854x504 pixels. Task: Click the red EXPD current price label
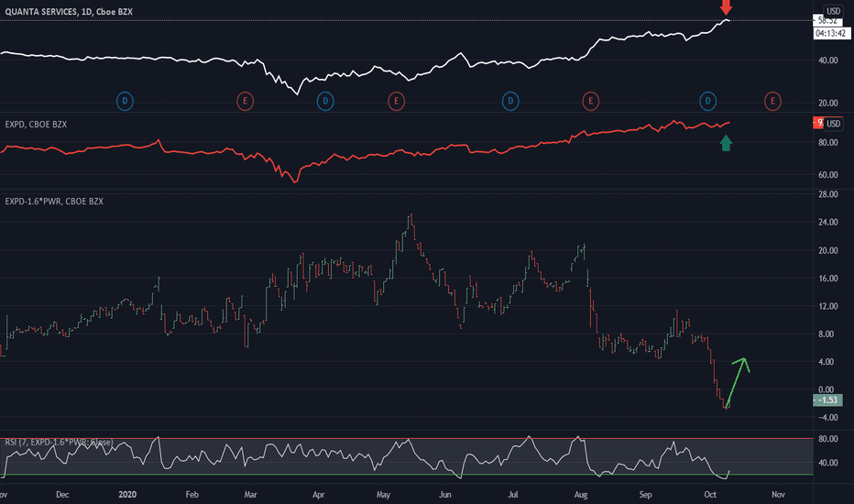[x=818, y=123]
